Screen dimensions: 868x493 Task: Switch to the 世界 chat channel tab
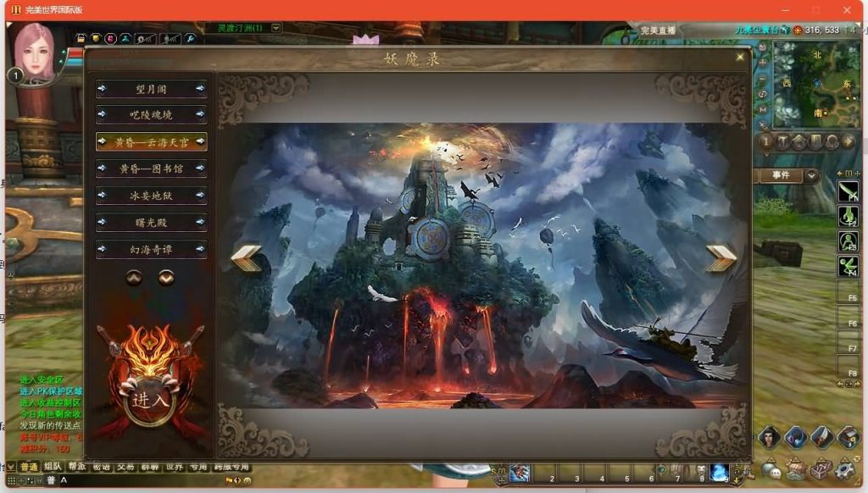point(174,467)
